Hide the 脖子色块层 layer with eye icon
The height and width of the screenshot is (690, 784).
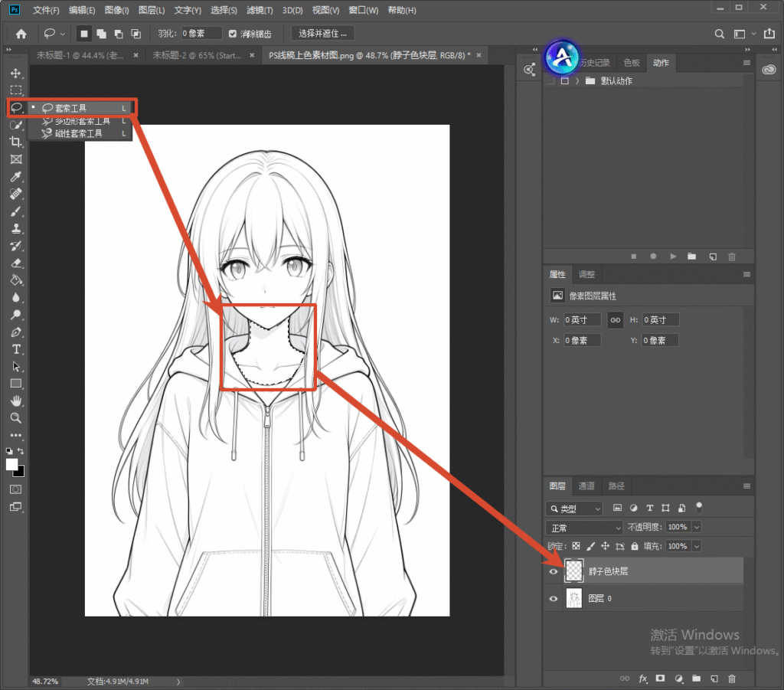click(554, 571)
